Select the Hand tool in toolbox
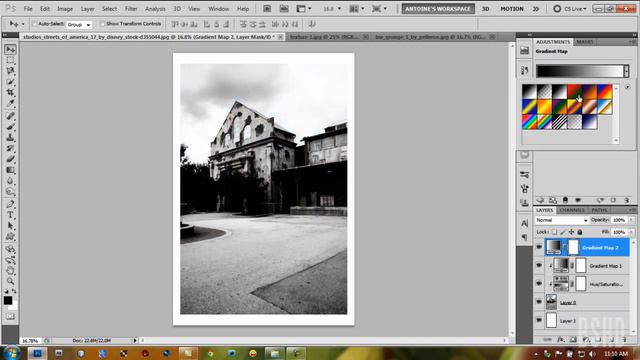 pyautogui.click(x=10, y=271)
